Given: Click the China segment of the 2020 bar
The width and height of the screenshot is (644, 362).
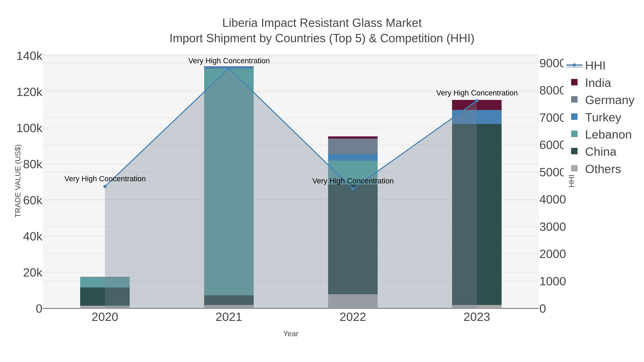Looking at the screenshot, I should click(105, 297).
